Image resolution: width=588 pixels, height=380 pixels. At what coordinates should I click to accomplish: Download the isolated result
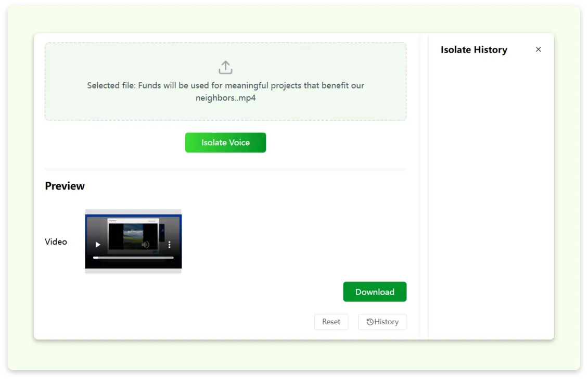coord(375,292)
